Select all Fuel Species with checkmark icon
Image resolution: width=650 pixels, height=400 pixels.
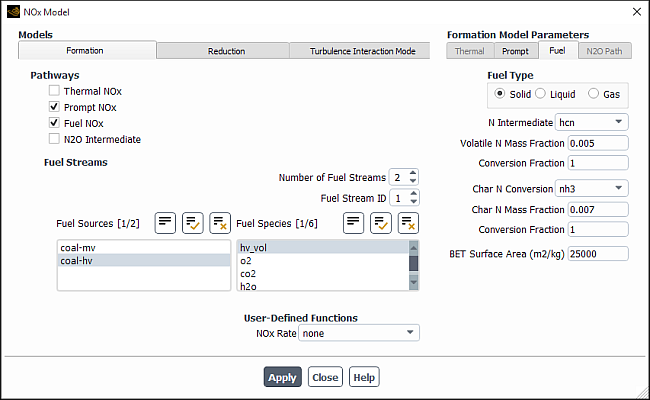(380, 222)
